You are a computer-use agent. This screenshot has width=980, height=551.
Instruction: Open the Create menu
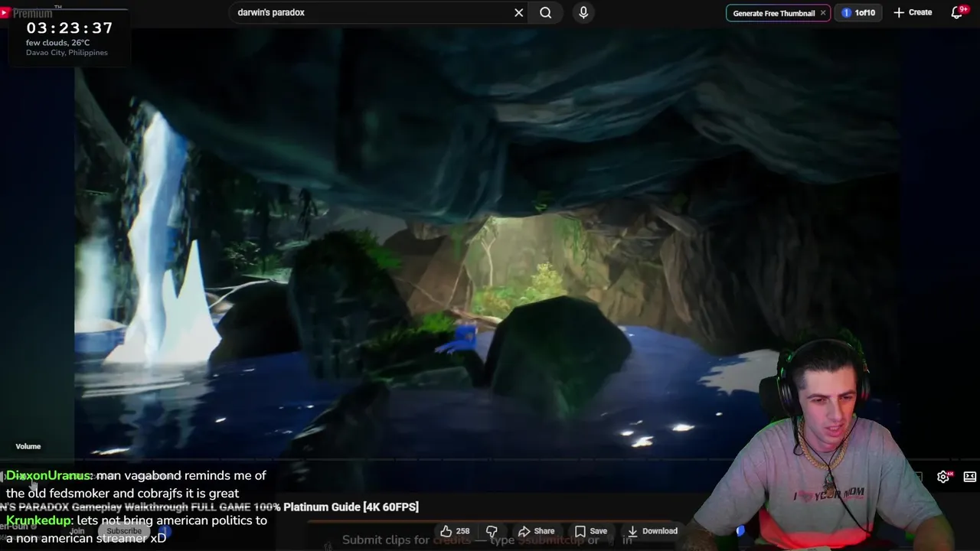913,12
